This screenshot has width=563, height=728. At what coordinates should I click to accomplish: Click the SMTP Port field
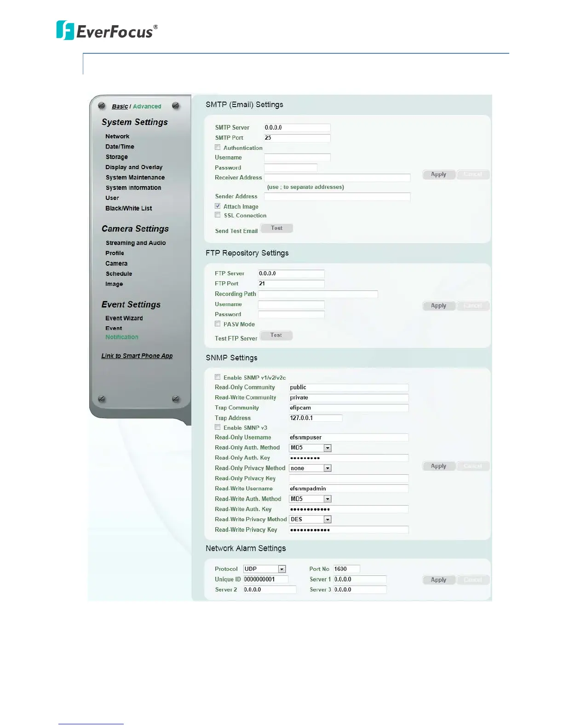click(x=297, y=138)
